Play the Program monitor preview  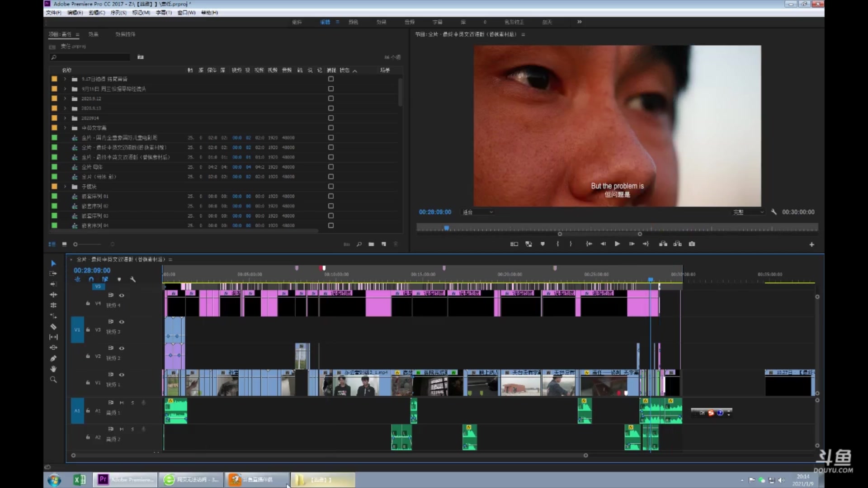(x=617, y=244)
